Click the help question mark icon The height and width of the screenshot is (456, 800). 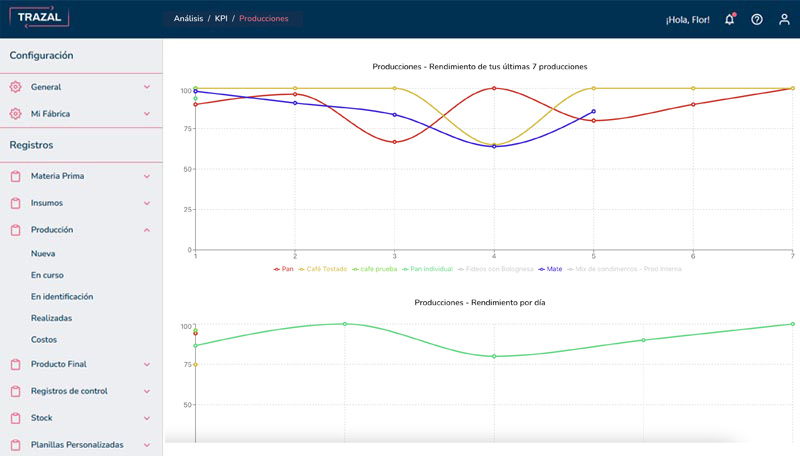tap(757, 19)
